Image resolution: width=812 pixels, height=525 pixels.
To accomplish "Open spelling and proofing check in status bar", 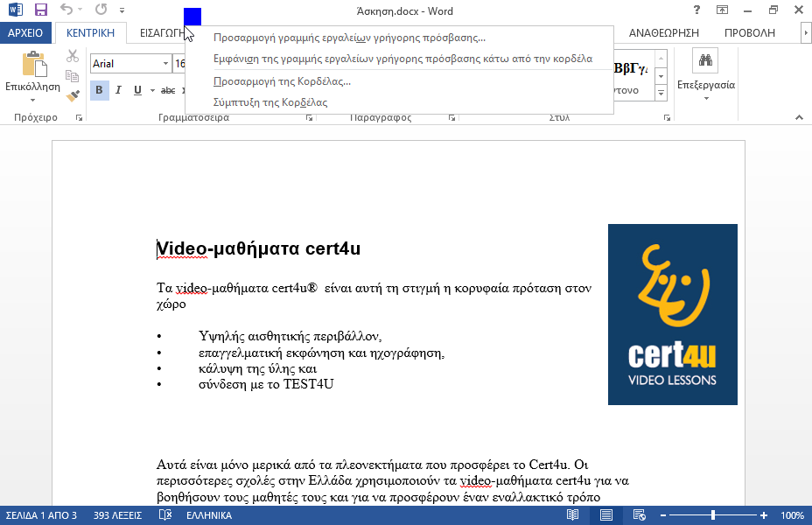I will pyautogui.click(x=165, y=515).
